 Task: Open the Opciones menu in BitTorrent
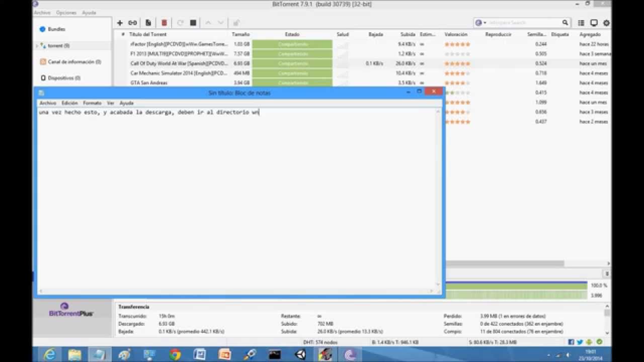pos(66,13)
